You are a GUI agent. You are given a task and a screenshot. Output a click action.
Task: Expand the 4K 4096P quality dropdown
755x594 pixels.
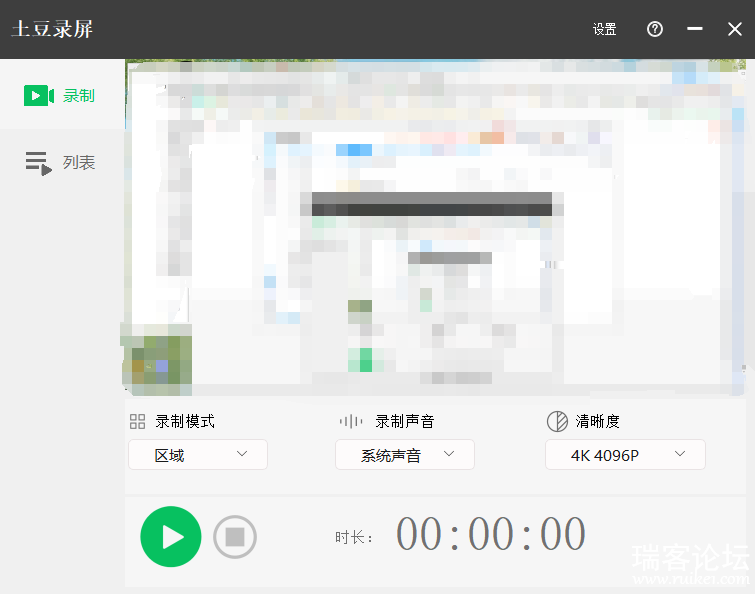point(625,454)
